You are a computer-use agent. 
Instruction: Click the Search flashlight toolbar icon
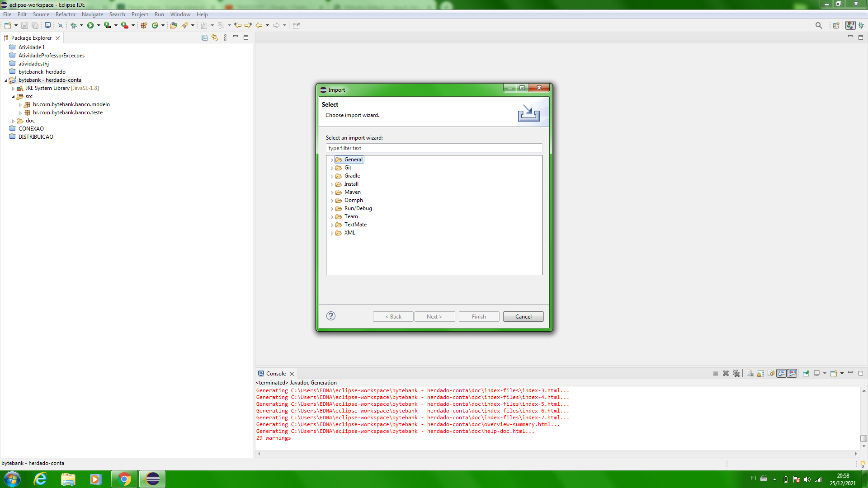(x=184, y=25)
